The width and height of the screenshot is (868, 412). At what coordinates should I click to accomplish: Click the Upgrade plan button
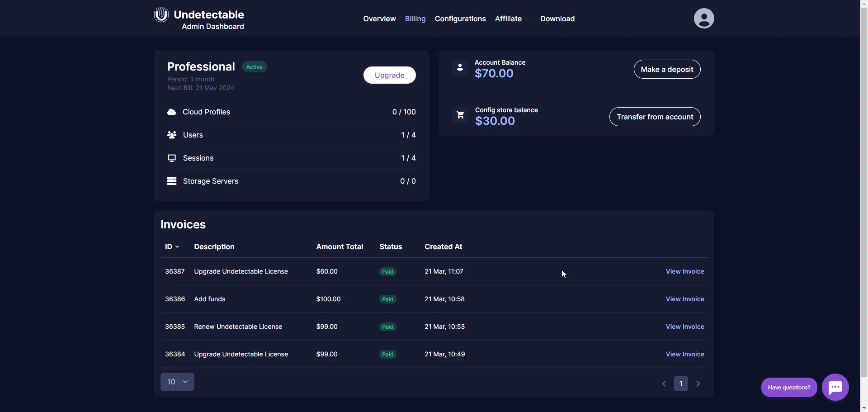click(x=390, y=75)
